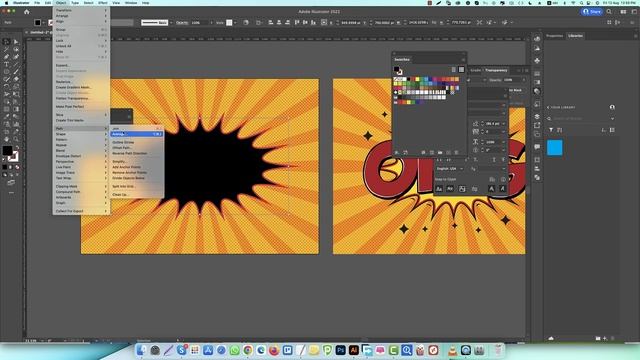Open WhatsApp from the Dock
The width and height of the screenshot is (640, 360).
click(234, 350)
